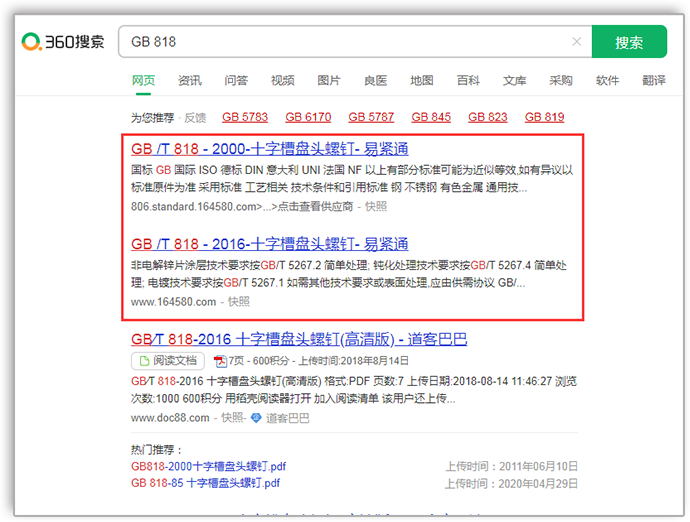The width and height of the screenshot is (690, 522).
Task: Click the GB 5783 recommended search link
Action: (245, 117)
